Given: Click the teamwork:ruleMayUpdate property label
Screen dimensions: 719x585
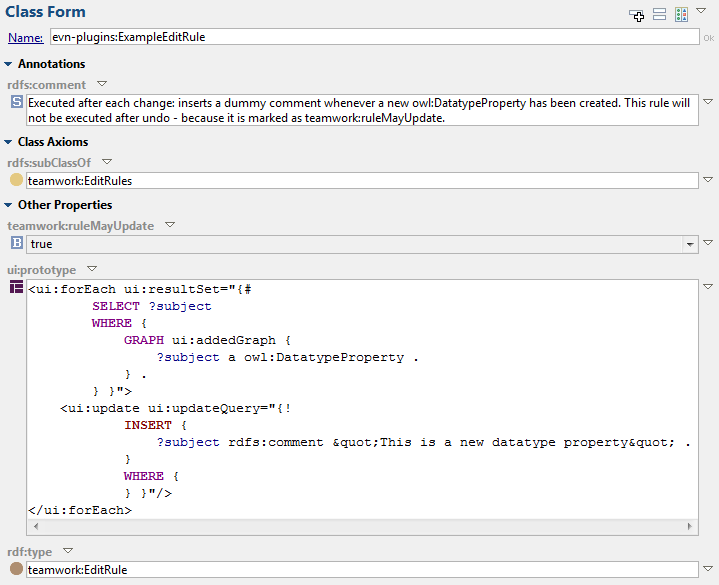Looking at the screenshot, I should coord(81,226).
